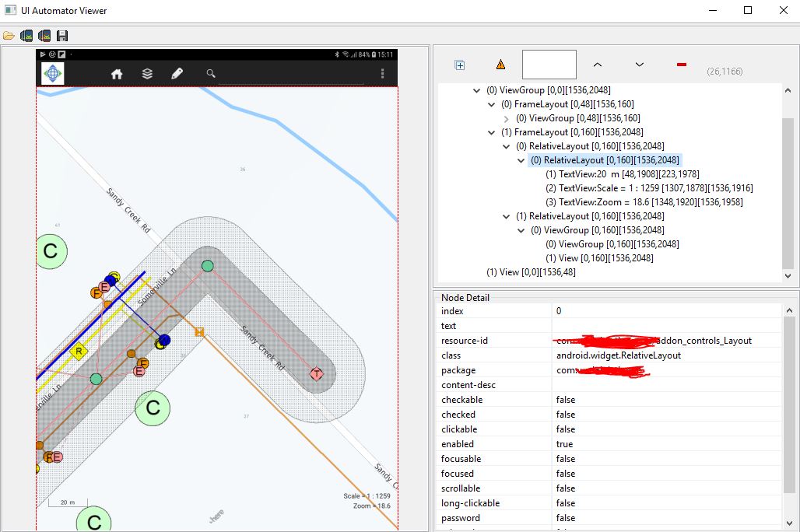Screen dimensions: 800x532
Task: Click the 20 m scale bar on the map
Action: tap(68, 502)
